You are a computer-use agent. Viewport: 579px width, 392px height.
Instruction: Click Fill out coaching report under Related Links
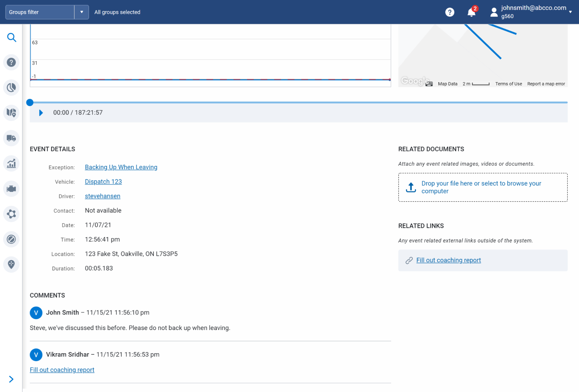pyautogui.click(x=448, y=260)
